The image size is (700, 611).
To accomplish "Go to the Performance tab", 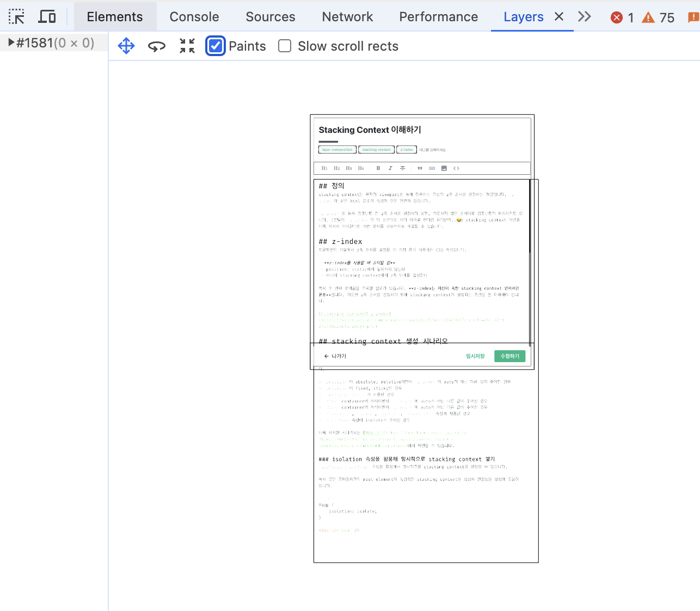I will pyautogui.click(x=439, y=17).
